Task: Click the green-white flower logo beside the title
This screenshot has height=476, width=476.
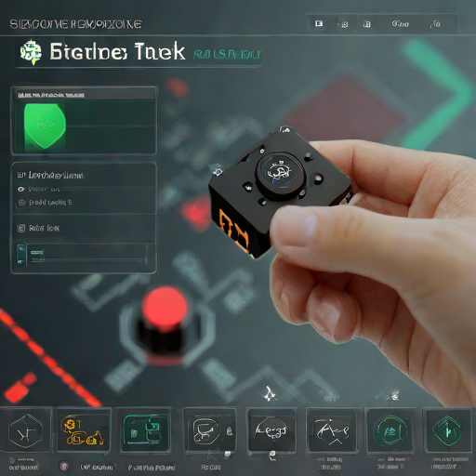Action: (31, 52)
